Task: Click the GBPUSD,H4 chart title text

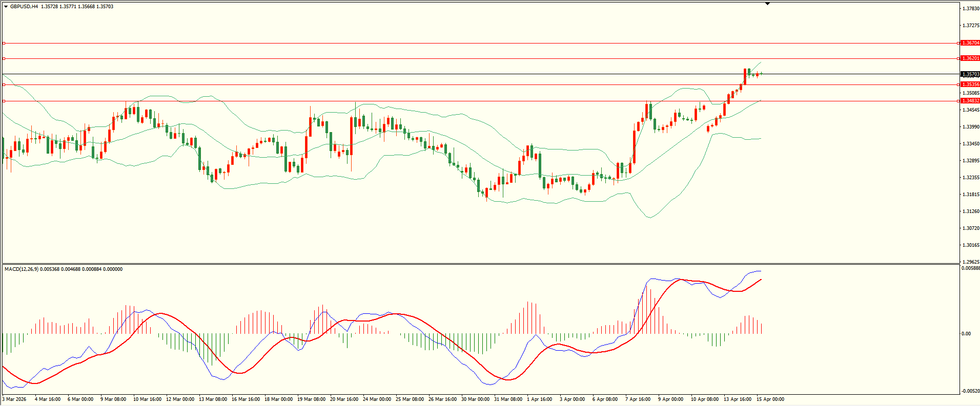Action: 24,7
